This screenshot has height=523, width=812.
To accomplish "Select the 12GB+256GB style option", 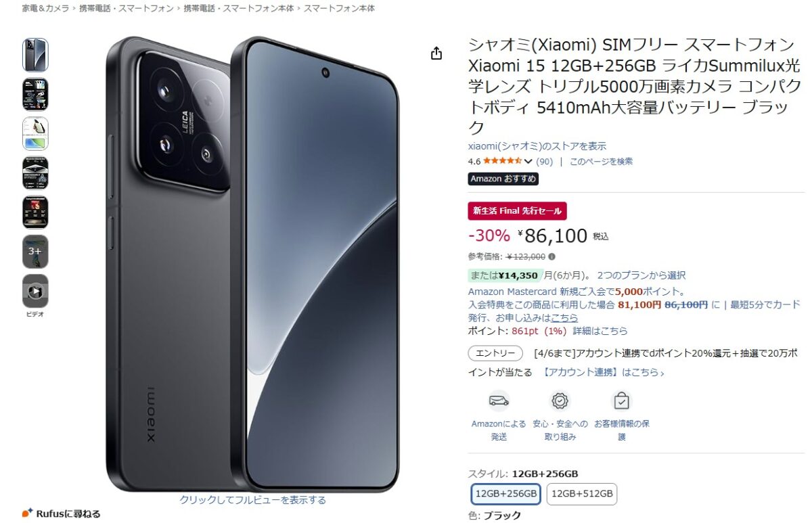I will tap(506, 494).
